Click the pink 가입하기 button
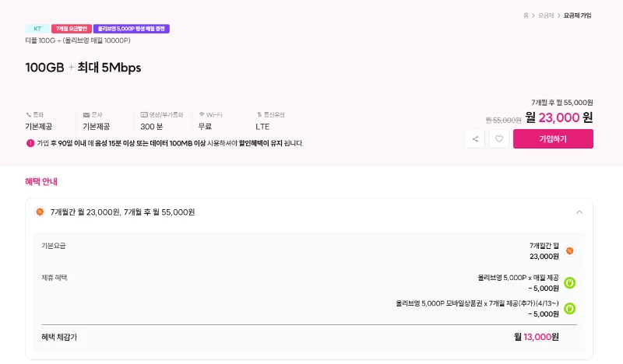The image size is (623, 364). [x=553, y=139]
